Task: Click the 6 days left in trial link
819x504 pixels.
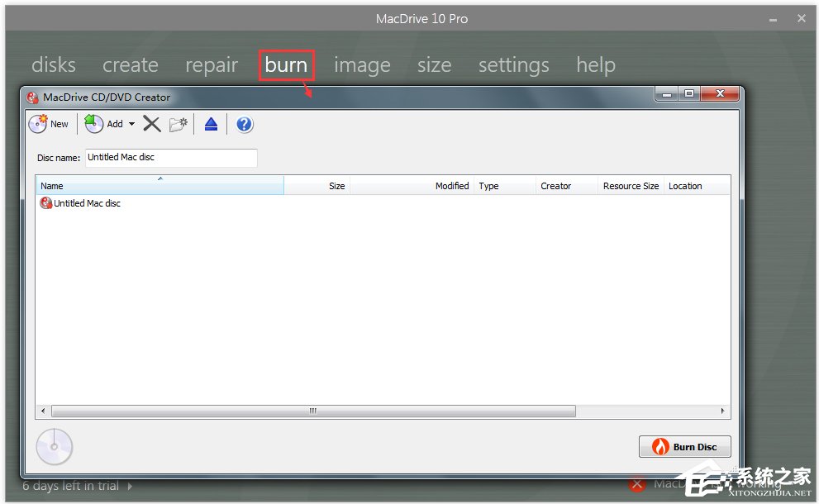Action: tap(70, 486)
